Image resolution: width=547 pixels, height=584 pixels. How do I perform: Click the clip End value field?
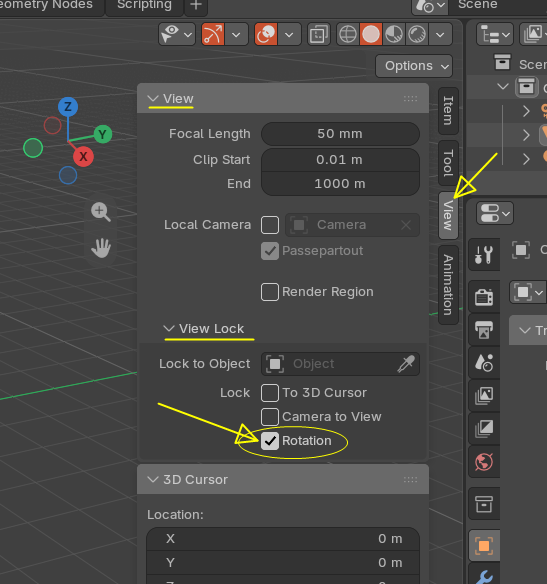point(340,184)
